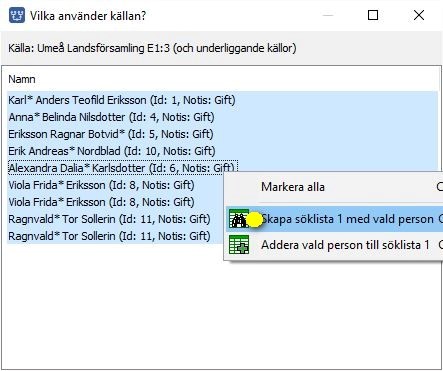Click the app icon in the title bar

point(17,15)
